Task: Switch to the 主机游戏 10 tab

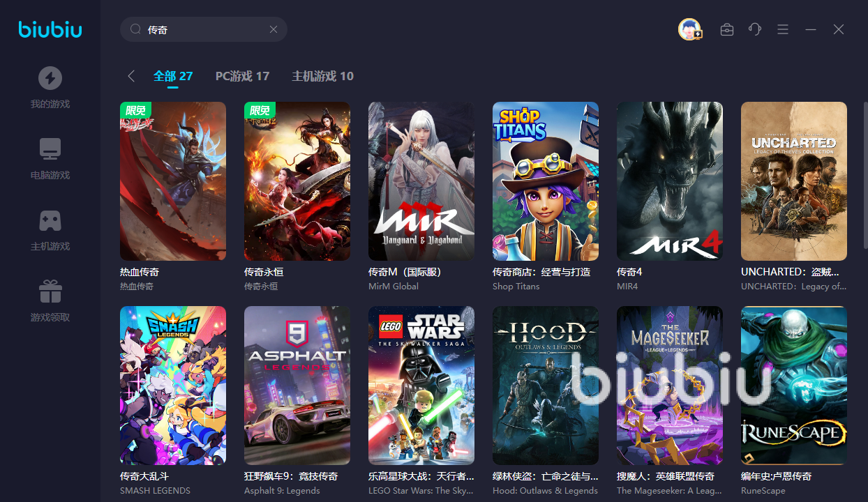Action: click(322, 76)
